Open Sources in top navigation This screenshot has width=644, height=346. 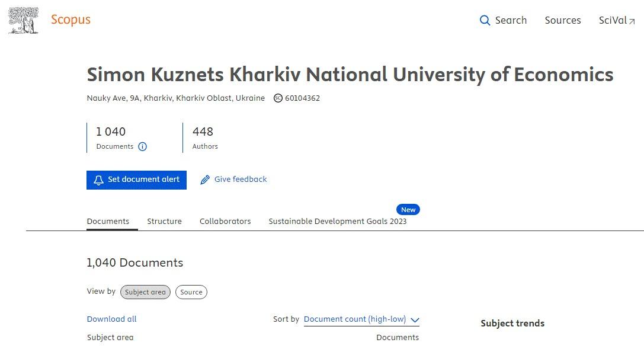[x=563, y=20]
